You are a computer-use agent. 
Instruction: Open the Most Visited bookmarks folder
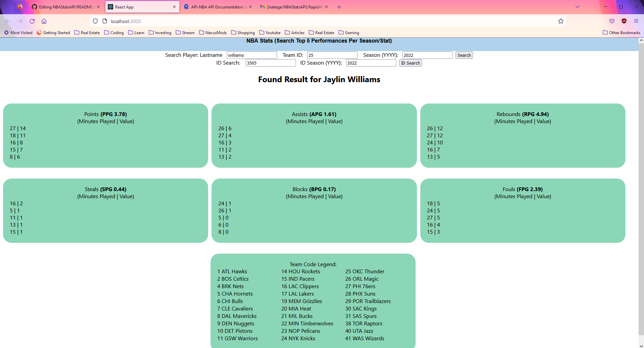pyautogui.click(x=19, y=32)
